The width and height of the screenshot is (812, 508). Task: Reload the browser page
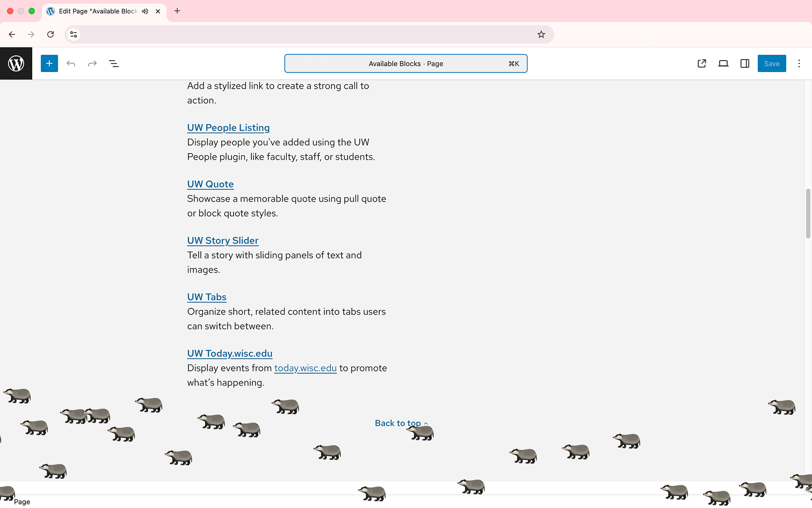click(50, 34)
